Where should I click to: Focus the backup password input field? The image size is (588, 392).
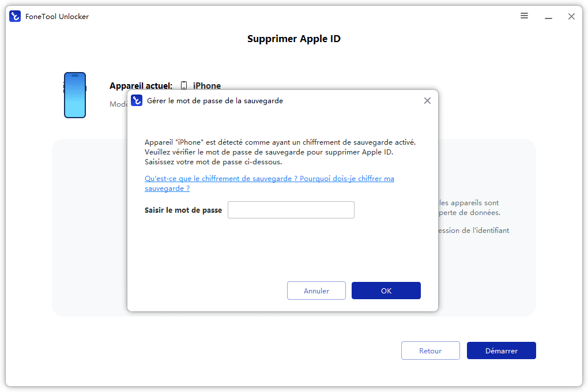pyautogui.click(x=291, y=210)
